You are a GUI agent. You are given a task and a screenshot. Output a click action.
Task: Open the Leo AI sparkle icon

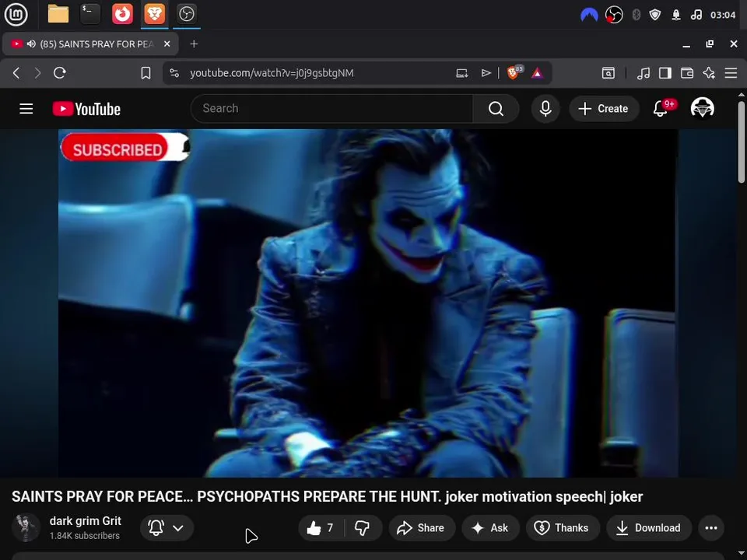click(x=709, y=73)
